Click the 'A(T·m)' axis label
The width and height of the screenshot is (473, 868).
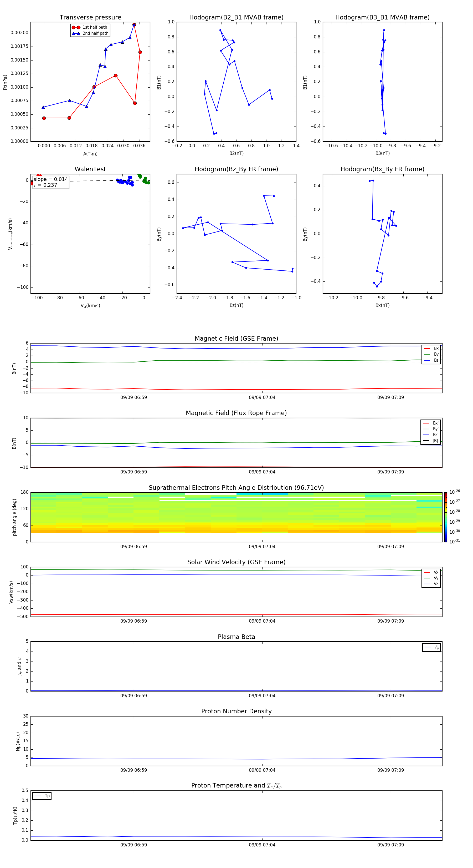pos(90,154)
